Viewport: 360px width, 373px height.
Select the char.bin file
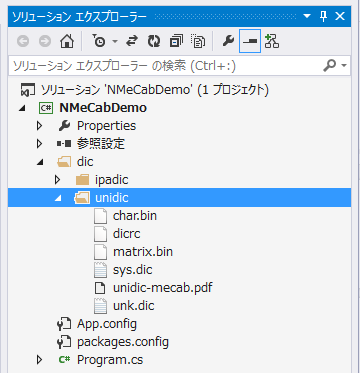(135, 216)
